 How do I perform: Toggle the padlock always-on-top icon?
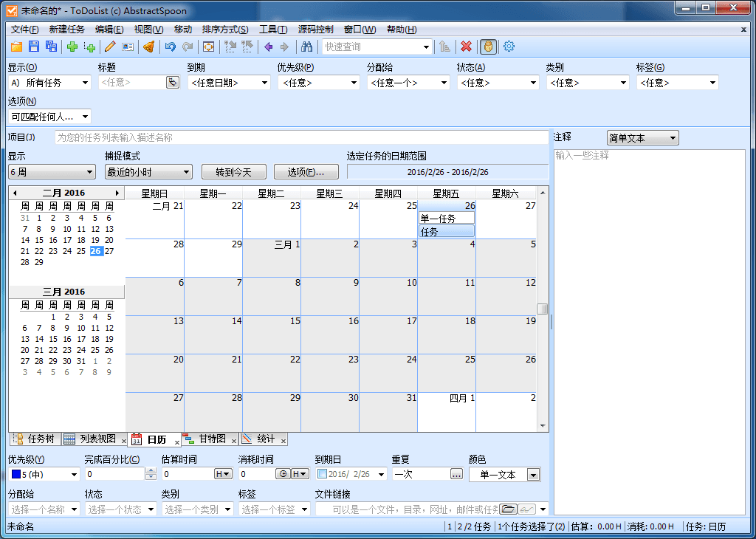pyautogui.click(x=487, y=47)
